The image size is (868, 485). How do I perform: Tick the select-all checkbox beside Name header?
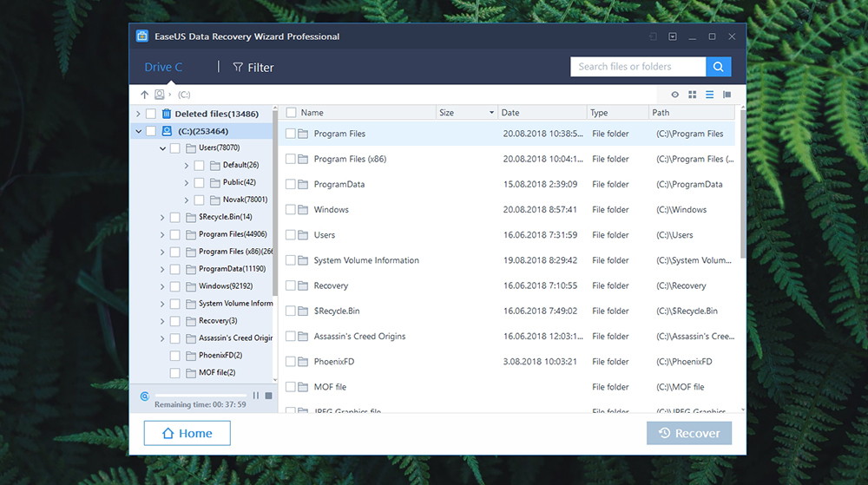pos(291,113)
